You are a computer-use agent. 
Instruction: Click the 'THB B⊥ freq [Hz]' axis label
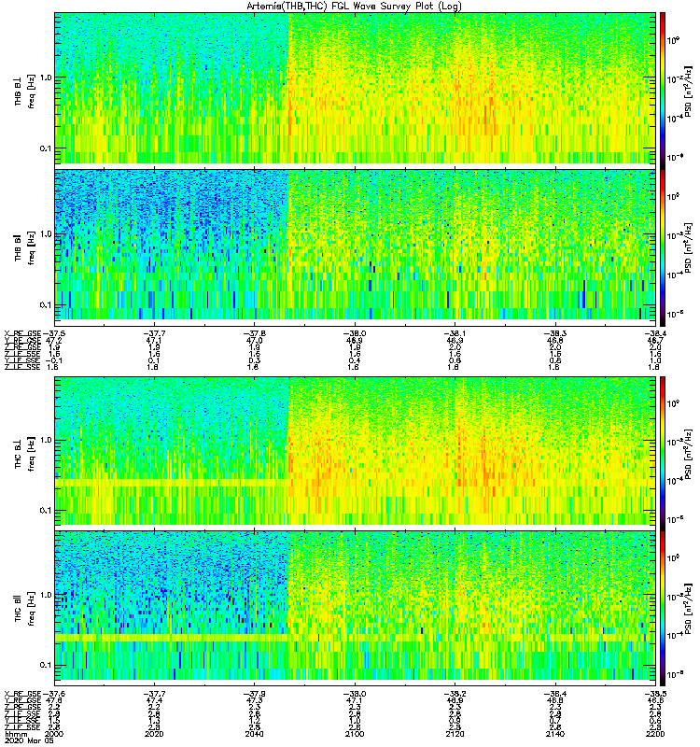click(x=24, y=91)
